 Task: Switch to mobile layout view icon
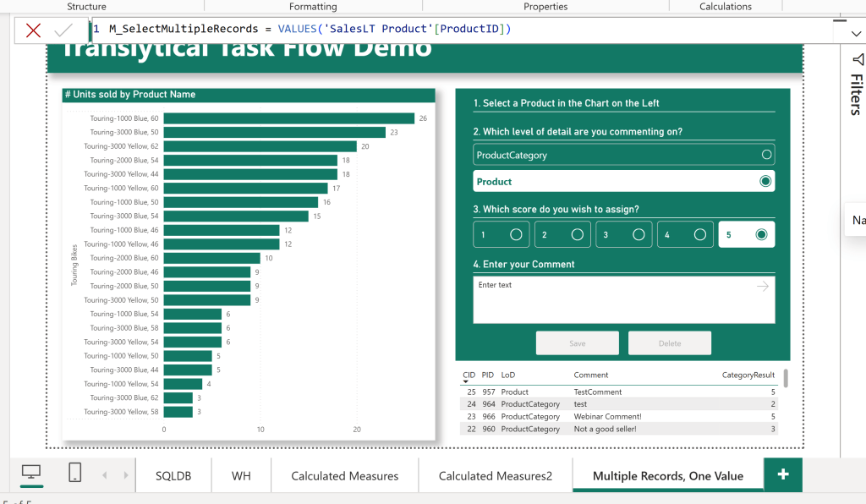[75, 473]
